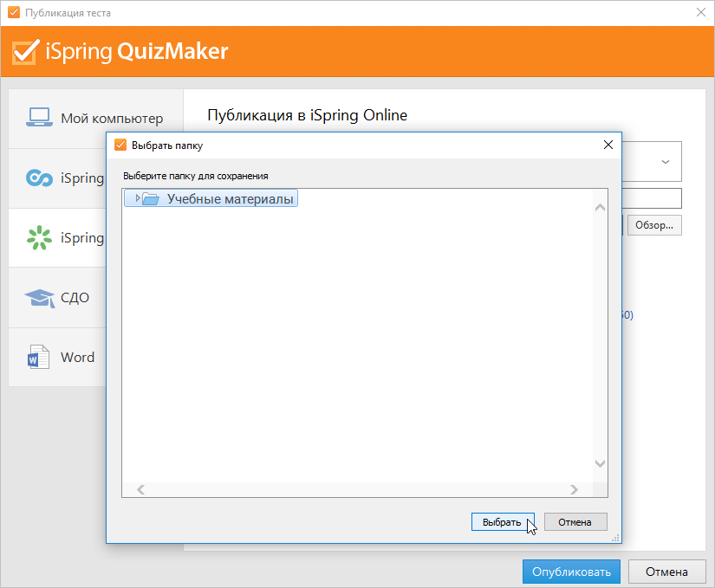The image size is (715, 588).
Task: Click Отмена in the Публикация теста window
Action: point(666,572)
